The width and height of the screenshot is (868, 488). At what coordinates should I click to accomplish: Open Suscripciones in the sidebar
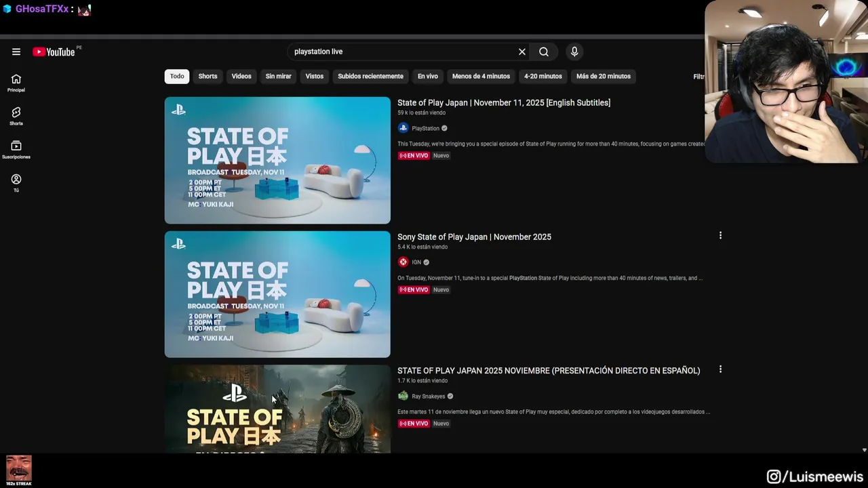[x=16, y=149]
